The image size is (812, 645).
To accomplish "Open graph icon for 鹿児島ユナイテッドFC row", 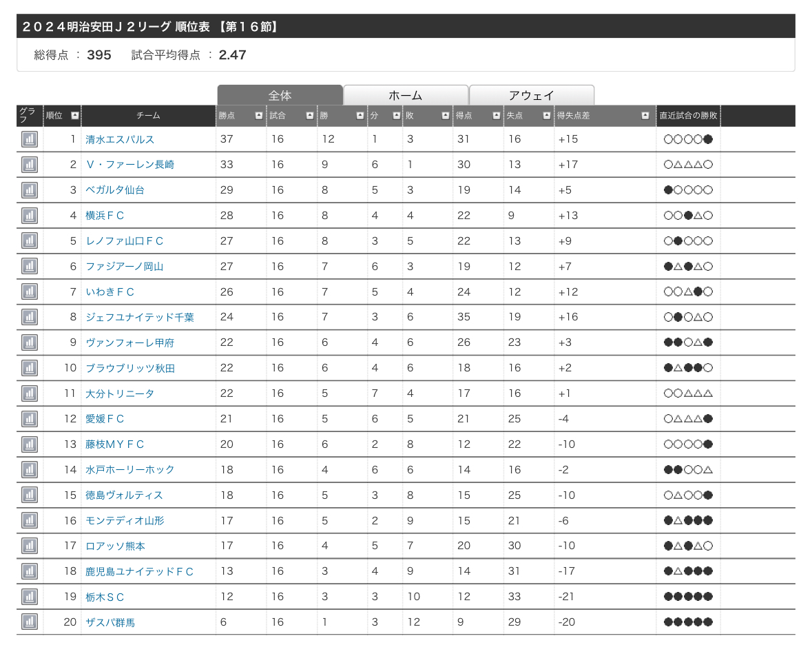I will point(30,571).
